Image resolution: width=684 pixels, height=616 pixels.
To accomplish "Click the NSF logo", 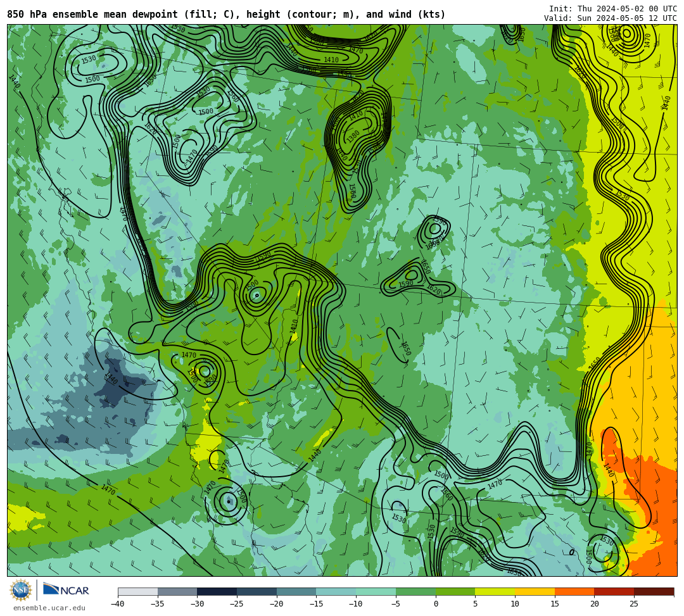I will (x=20, y=591).
